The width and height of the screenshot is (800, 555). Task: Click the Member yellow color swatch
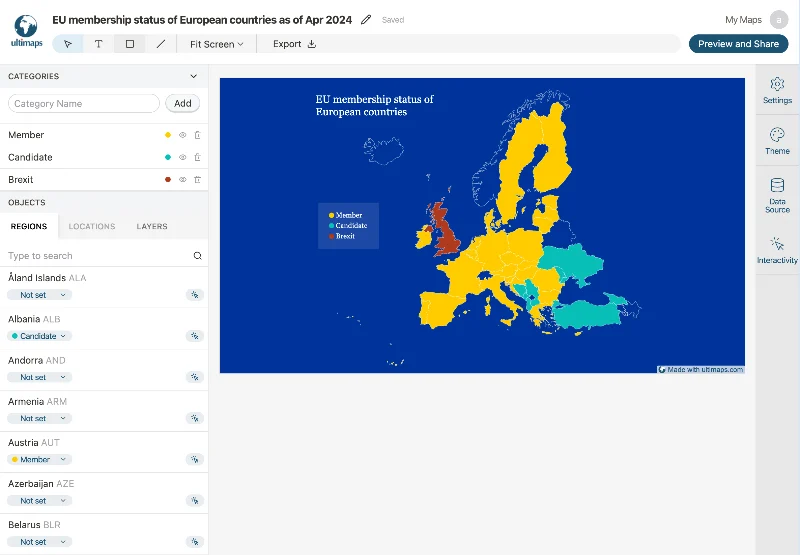click(167, 135)
